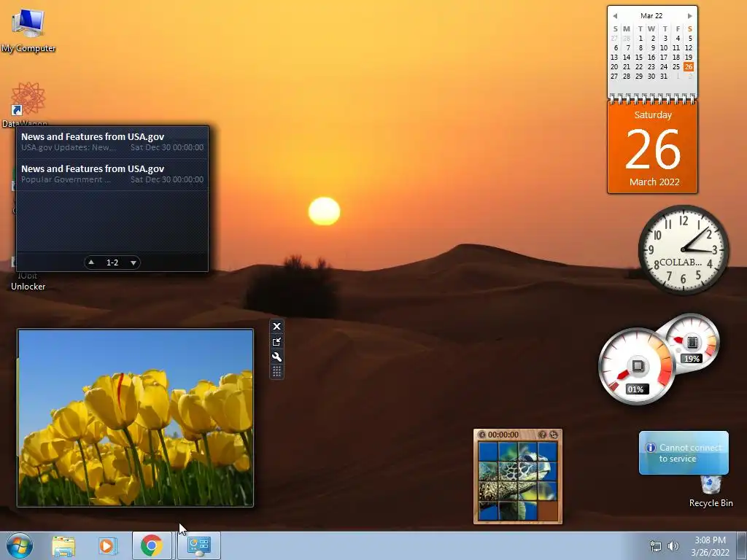Go to previous month in calendar gadget
Screen dimensions: 747x560
(615, 16)
